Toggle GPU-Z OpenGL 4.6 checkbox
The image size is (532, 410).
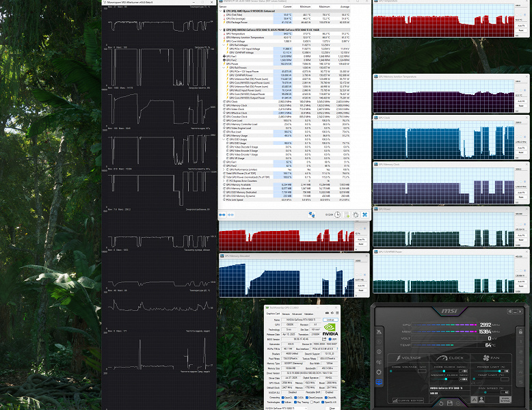[323, 402]
